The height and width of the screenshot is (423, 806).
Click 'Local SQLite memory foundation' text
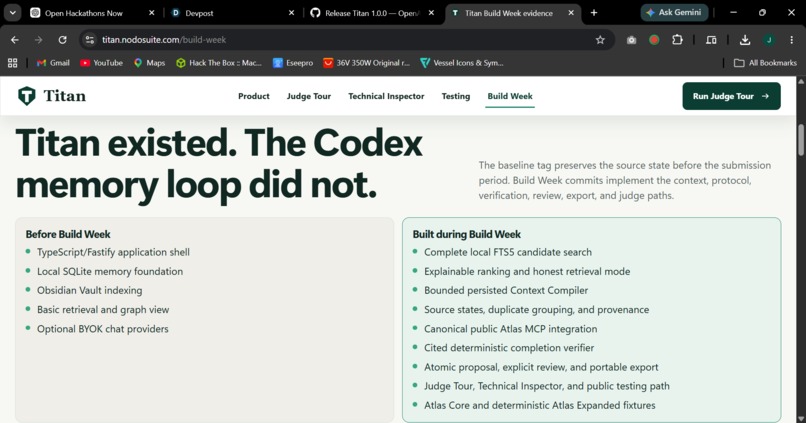110,271
